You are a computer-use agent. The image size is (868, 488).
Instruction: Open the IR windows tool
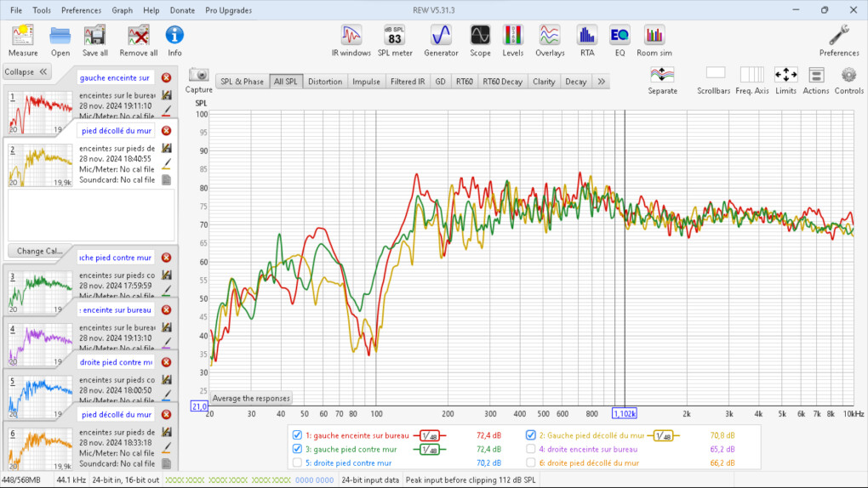(351, 41)
